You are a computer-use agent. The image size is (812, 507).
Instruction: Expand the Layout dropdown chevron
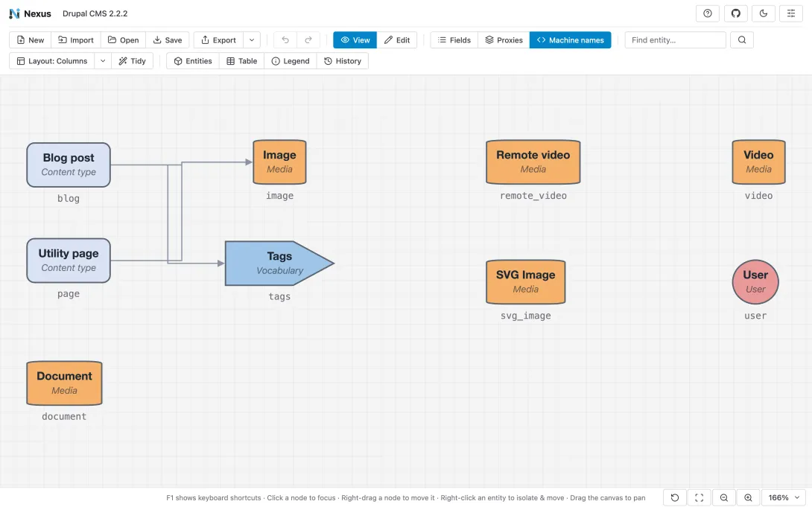103,61
